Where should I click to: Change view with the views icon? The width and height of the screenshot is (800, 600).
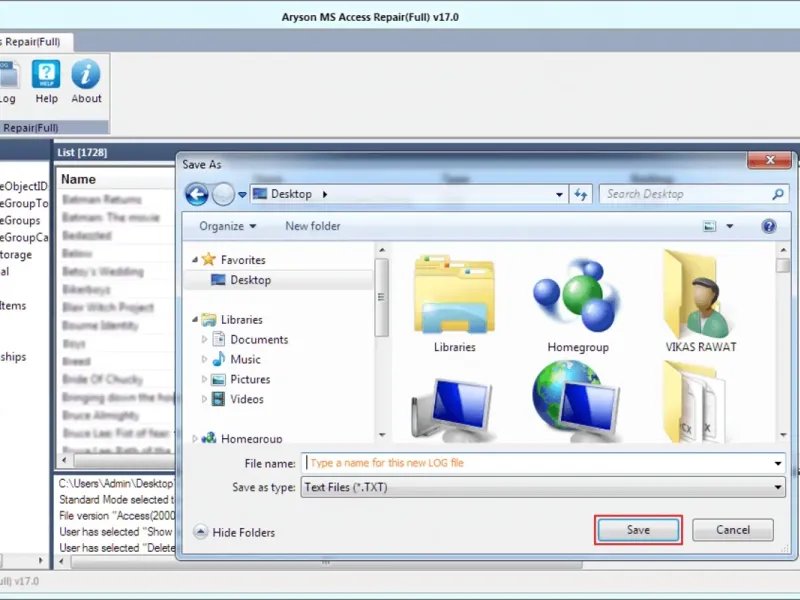coord(709,226)
